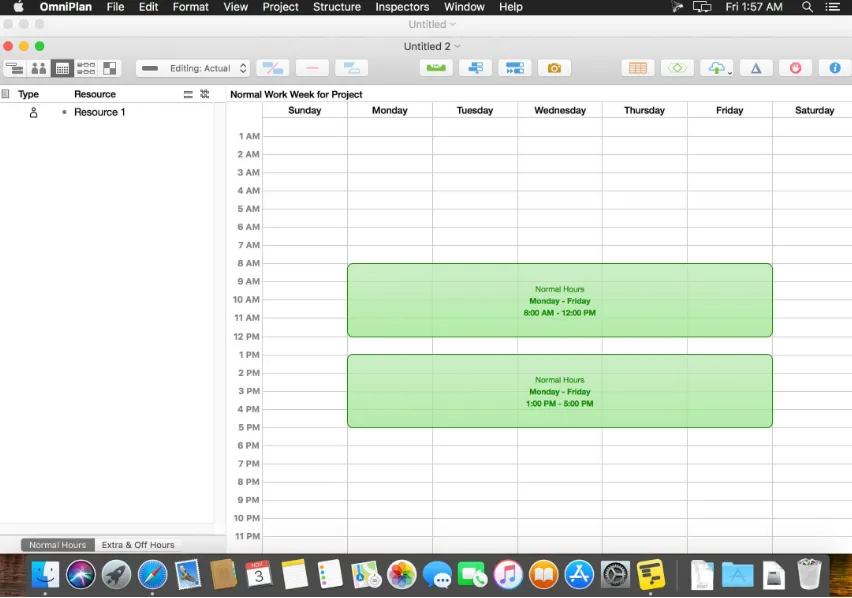Open Notification Center in menu bar
The width and height of the screenshot is (852, 598).
tap(832, 7)
